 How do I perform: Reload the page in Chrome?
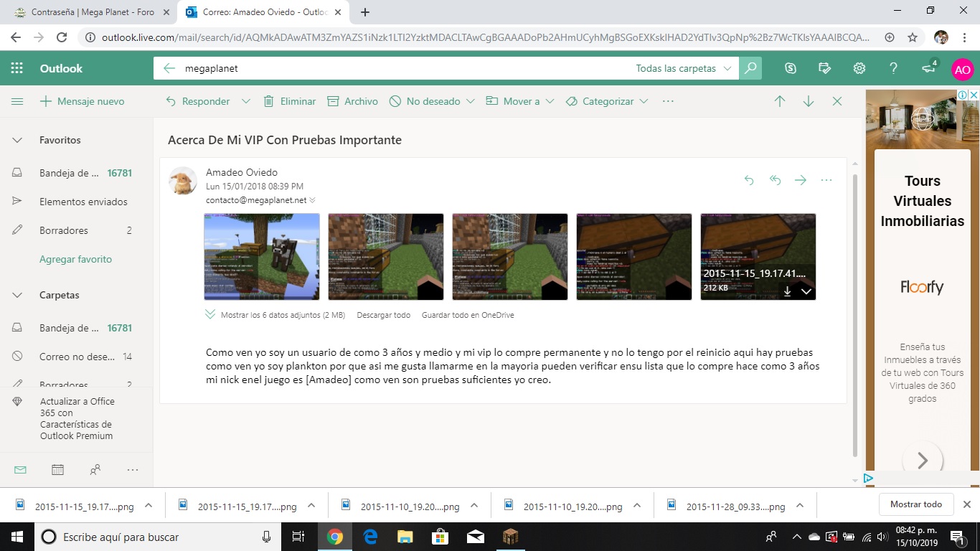click(x=62, y=37)
